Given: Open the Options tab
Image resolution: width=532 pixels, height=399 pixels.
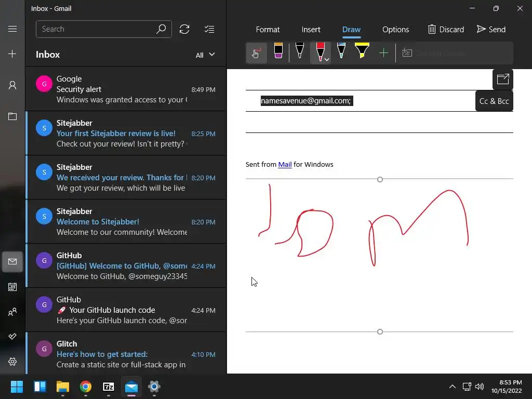Looking at the screenshot, I should [x=395, y=30].
